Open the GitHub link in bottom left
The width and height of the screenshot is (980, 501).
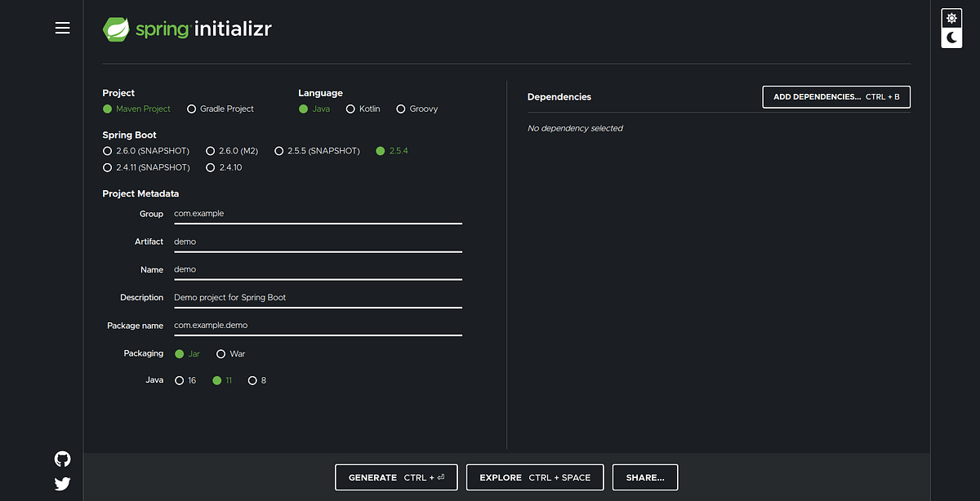pos(62,459)
